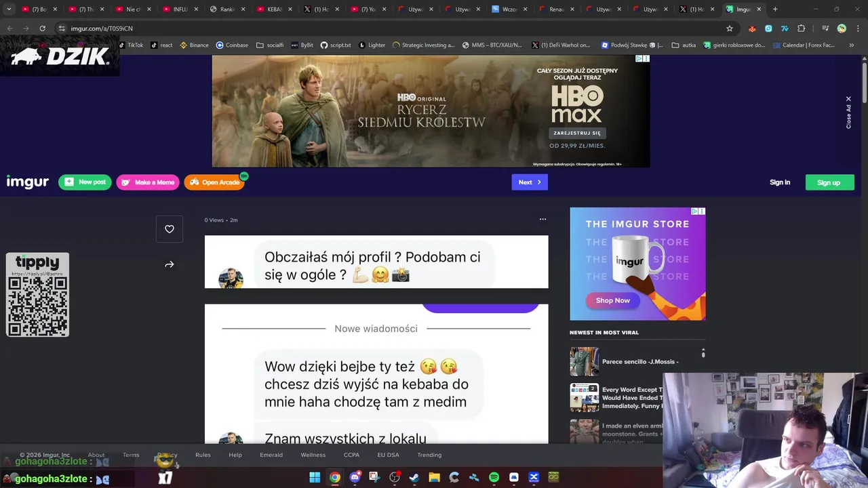Open Steam from the taskbar
The height and width of the screenshot is (488, 868).
click(414, 478)
